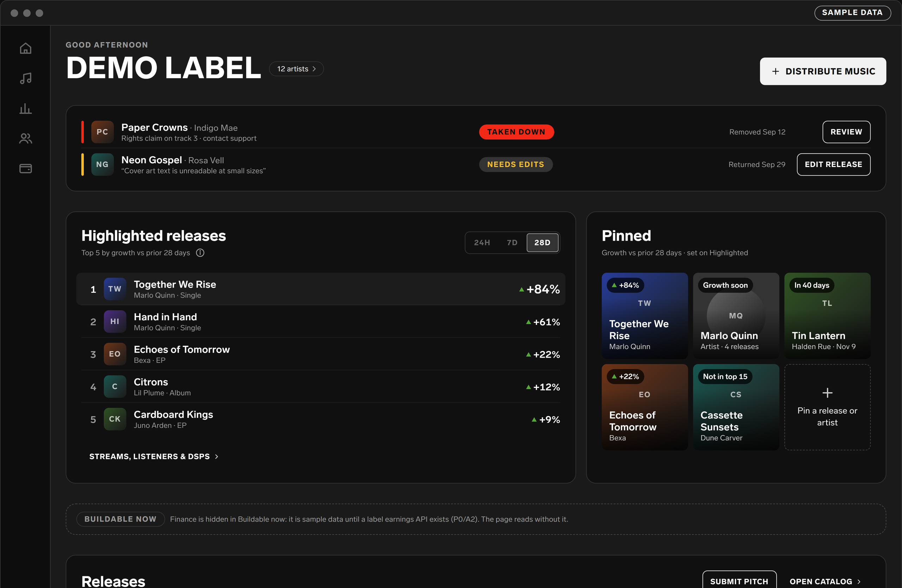Open the Artists people sidebar icon
902x588 pixels.
pyautogui.click(x=25, y=139)
